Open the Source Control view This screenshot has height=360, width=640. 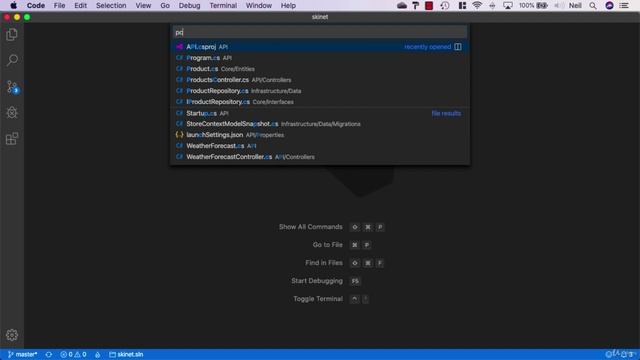[x=12, y=87]
